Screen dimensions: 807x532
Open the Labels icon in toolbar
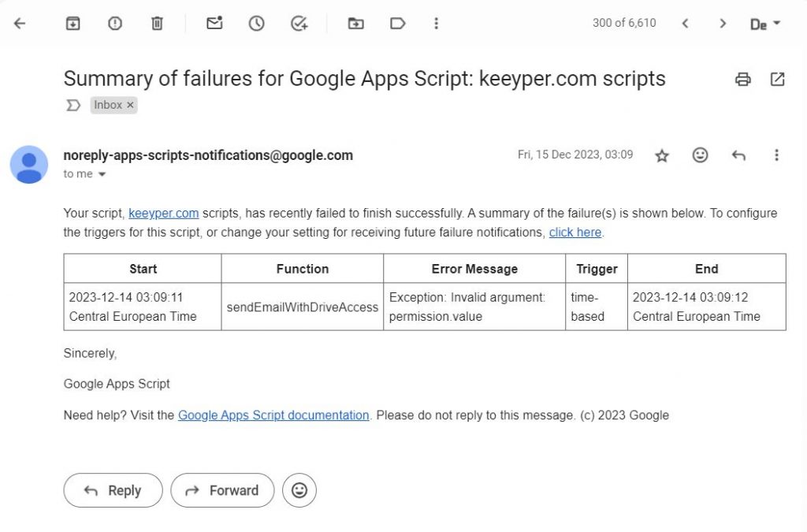coord(398,24)
